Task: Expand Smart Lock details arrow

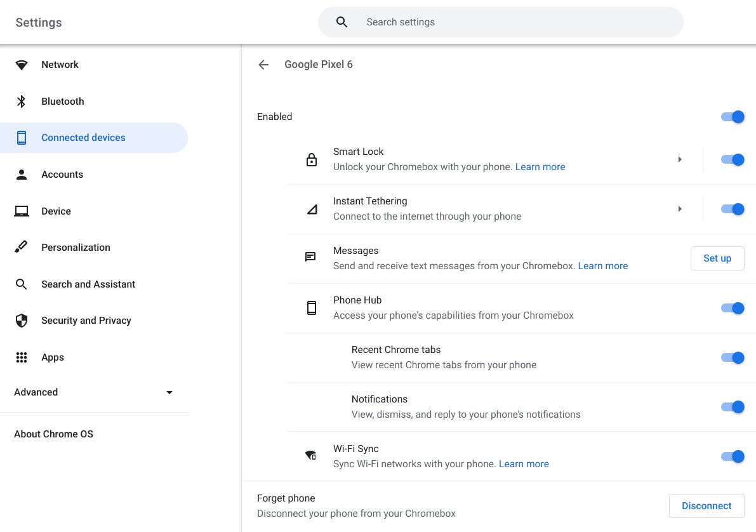Action: (679, 159)
